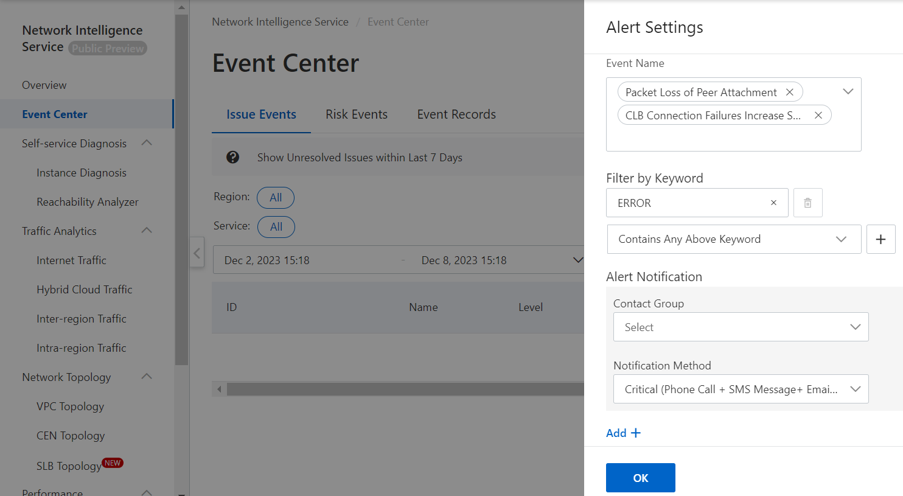This screenshot has width=903, height=496.
Task: Remove the CLB Connection Failures tag
Action: tap(818, 115)
